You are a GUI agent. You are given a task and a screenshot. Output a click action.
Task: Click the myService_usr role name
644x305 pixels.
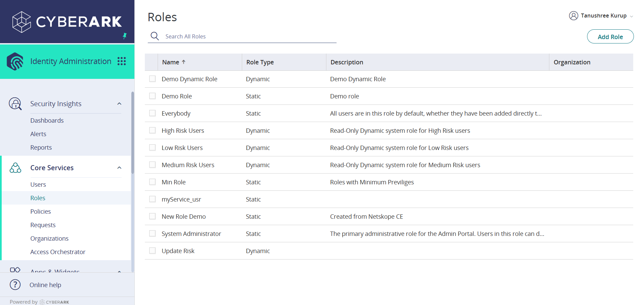point(181,199)
